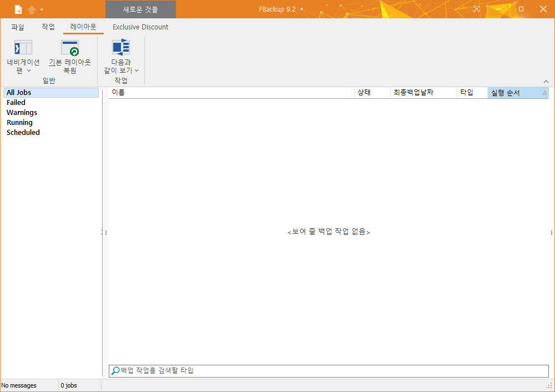
Task: Sort by the 타입 column header
Action: click(x=472, y=93)
